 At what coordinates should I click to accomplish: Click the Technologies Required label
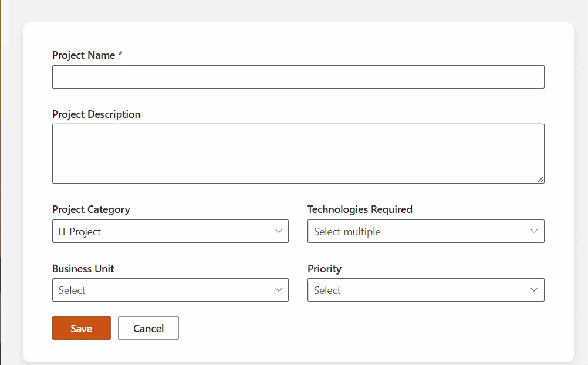360,209
